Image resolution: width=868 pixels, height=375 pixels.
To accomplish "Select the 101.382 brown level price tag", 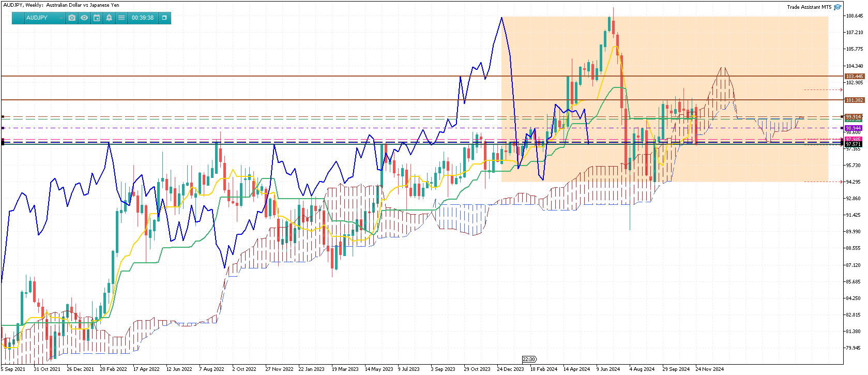I will click(854, 100).
